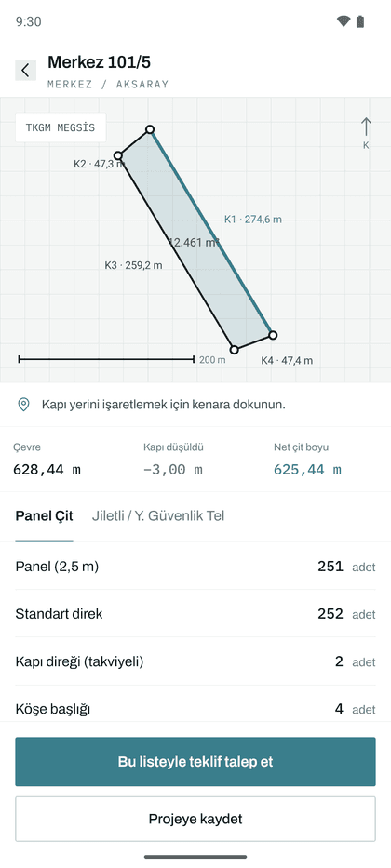Tap the TKGM MEGSİS source badge
391x868 pixels.
click(x=61, y=127)
